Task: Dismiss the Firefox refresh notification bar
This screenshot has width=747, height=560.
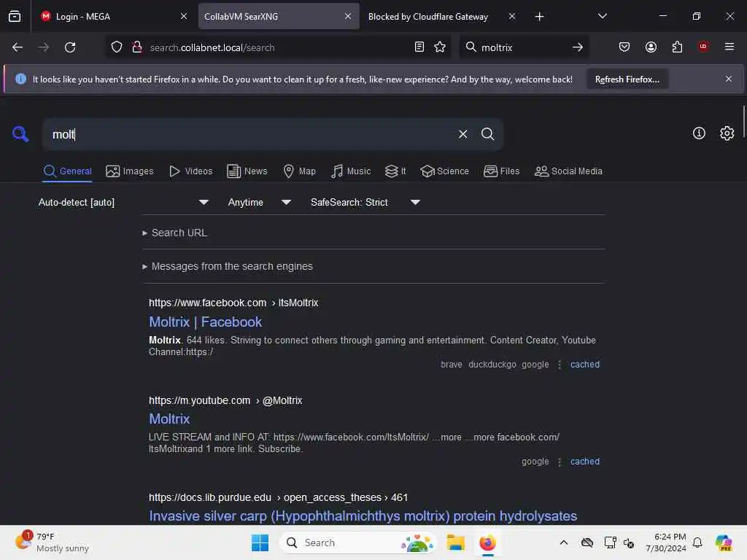Action: [x=728, y=79]
